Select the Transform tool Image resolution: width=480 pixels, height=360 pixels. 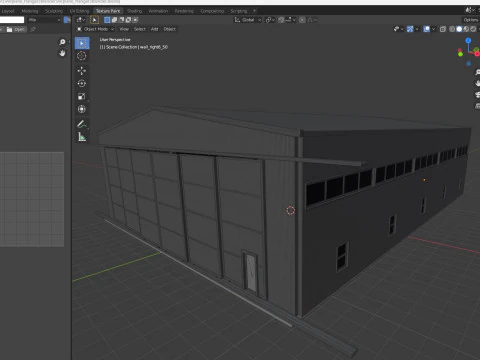pyautogui.click(x=82, y=109)
